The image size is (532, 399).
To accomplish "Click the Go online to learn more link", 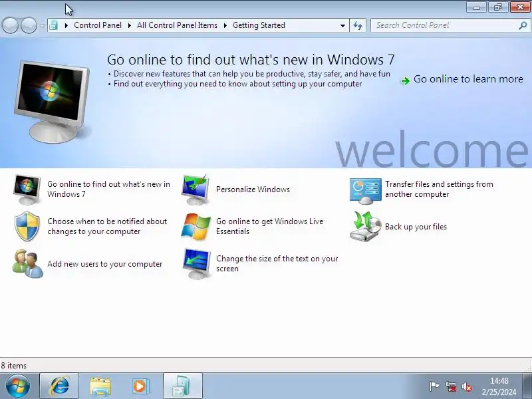I will coord(468,78).
